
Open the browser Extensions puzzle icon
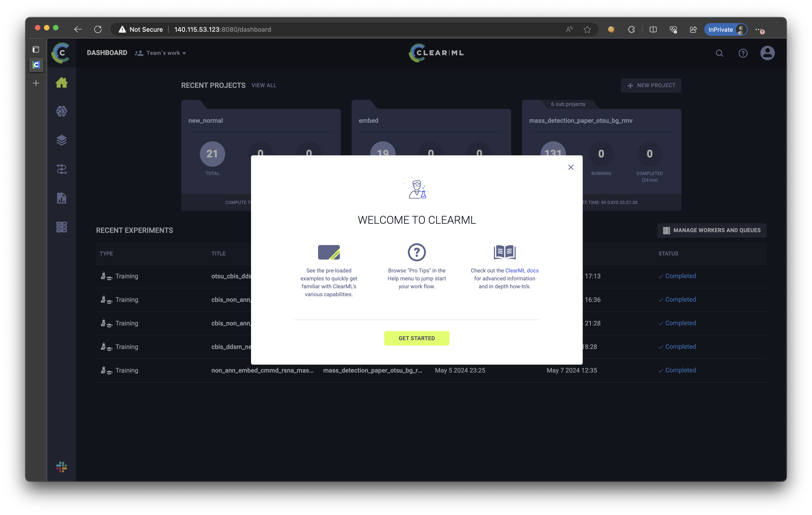tap(631, 29)
